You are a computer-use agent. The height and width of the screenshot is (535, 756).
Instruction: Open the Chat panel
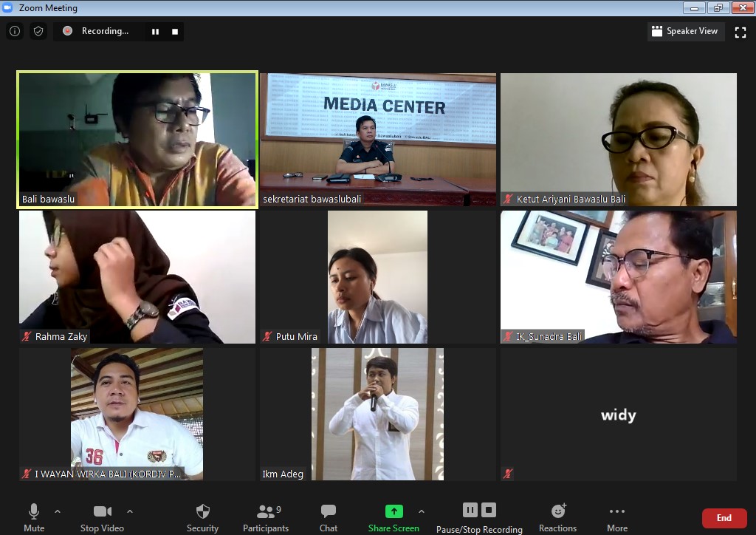tap(329, 517)
